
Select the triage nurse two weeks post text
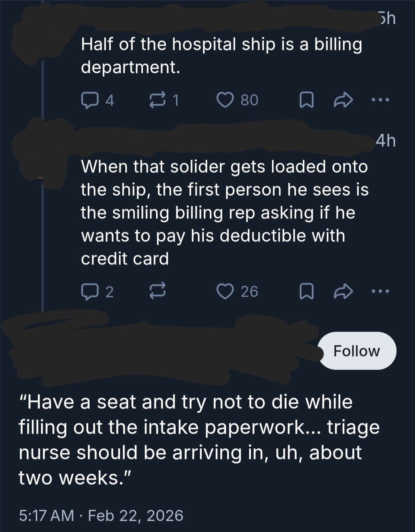point(199,440)
